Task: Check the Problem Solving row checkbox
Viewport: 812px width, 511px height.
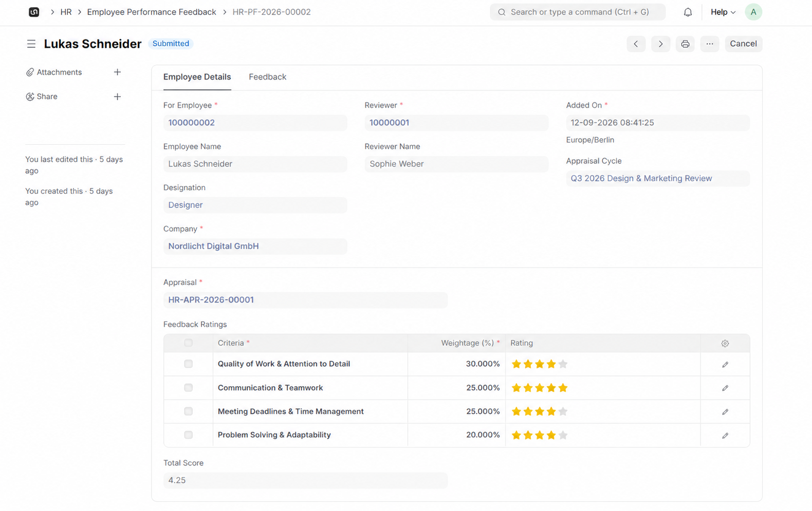Action: coord(188,434)
